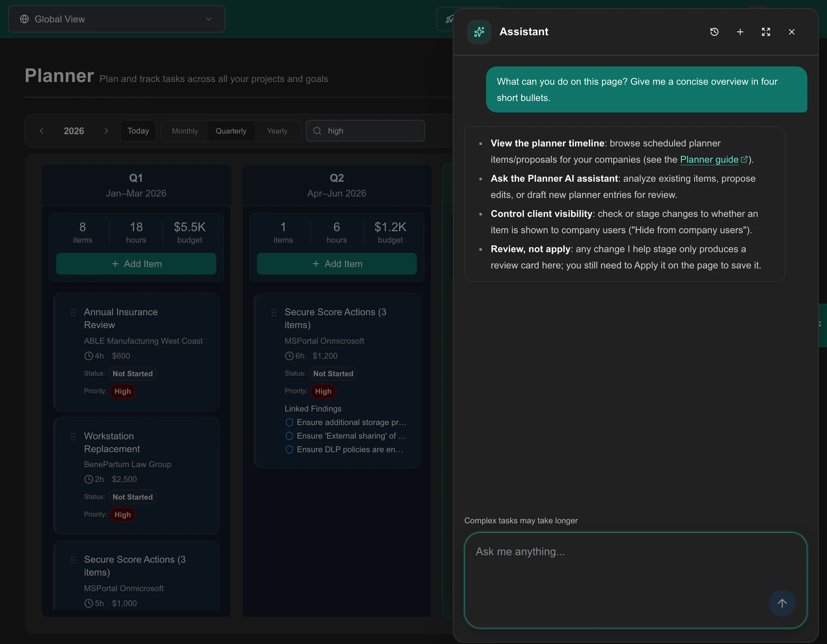Switch to the Yearly view
Image resolution: width=827 pixels, height=644 pixels.
pos(277,131)
